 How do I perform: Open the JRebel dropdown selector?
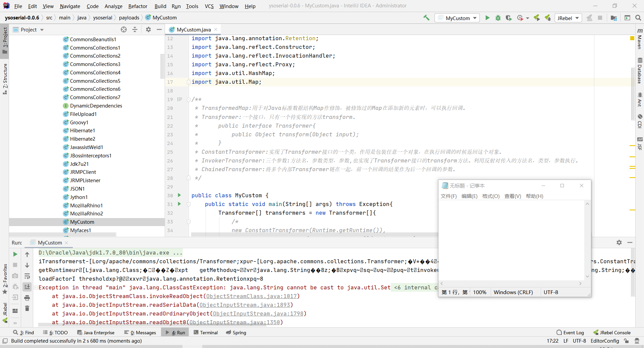(568, 18)
